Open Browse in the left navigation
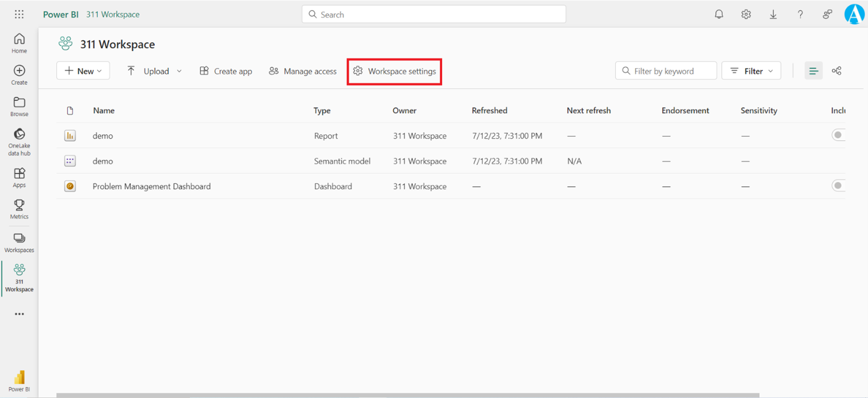The width and height of the screenshot is (868, 398). [19, 106]
